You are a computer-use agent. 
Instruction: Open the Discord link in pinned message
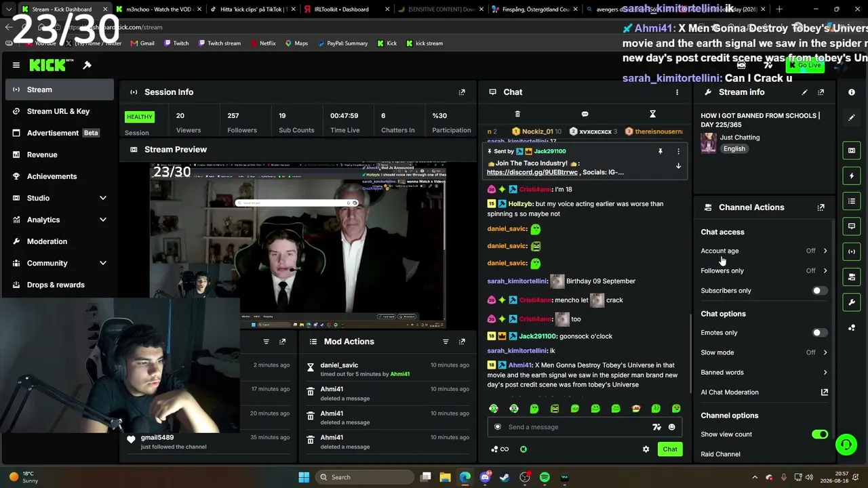[532, 172]
